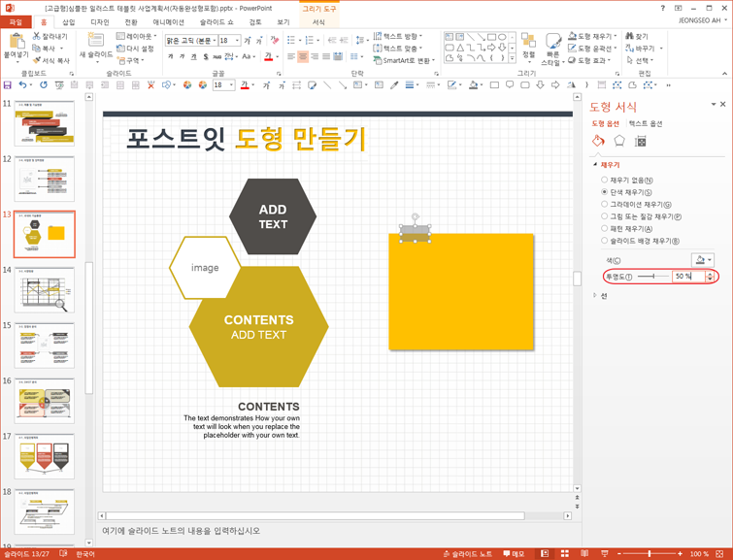Select the Size & Properties icon in Format Shape
The width and height of the screenshot is (733, 560).
(641, 141)
